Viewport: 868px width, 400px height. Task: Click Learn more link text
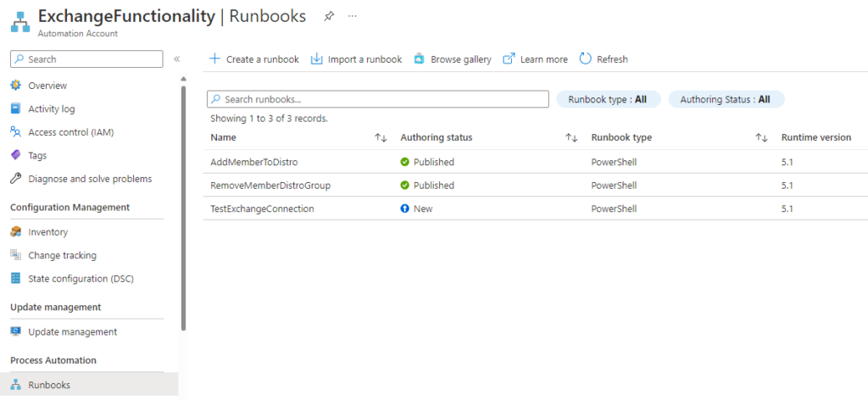click(543, 59)
